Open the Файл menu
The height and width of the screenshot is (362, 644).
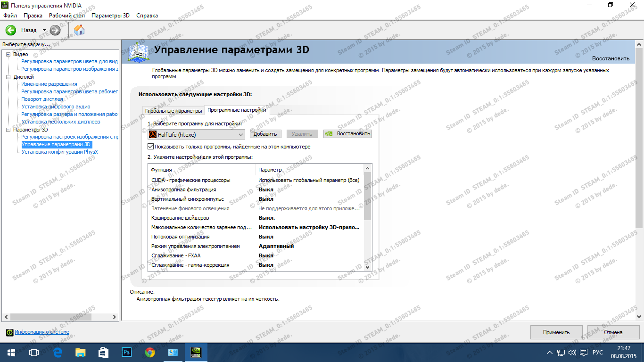click(x=10, y=16)
